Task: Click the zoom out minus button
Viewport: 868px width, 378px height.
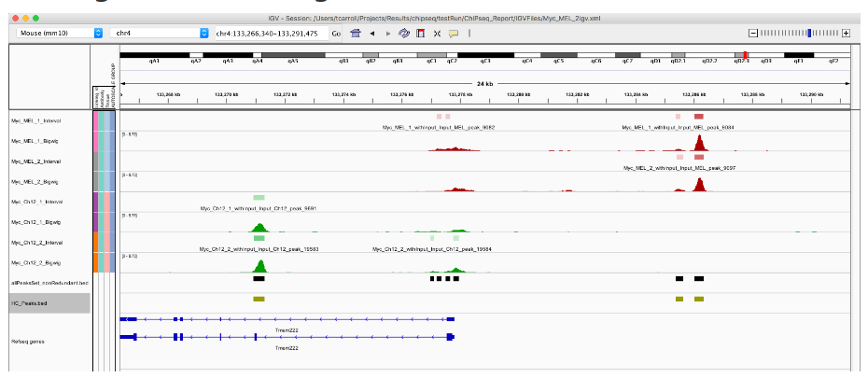Action: pyautogui.click(x=752, y=34)
